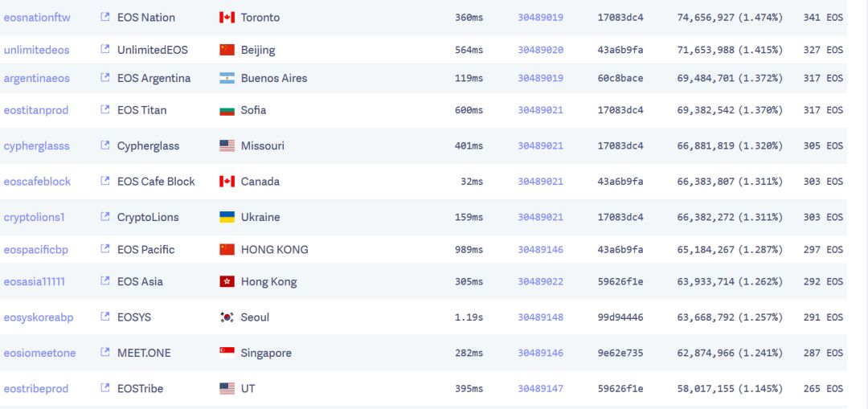868x409 pixels.
Task: Open block 30489146 in eosiomeetone row
Action: 540,353
